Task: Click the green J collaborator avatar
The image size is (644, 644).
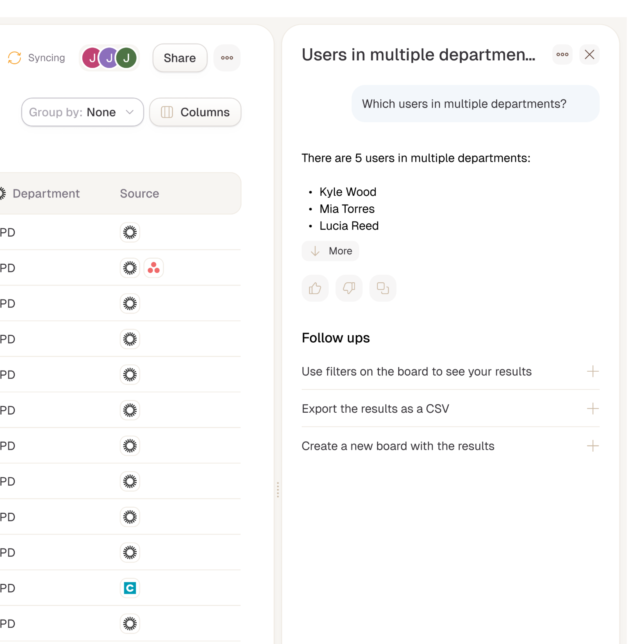Action: 127,58
